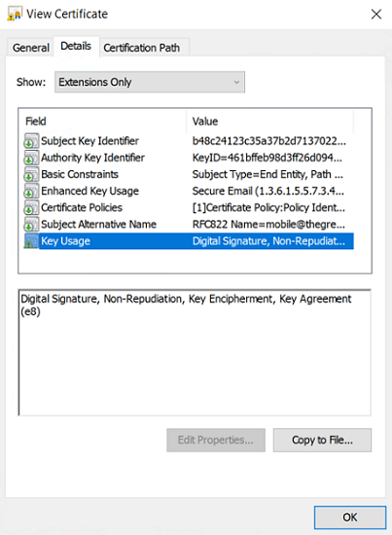This screenshot has width=392, height=535.
Task: Click the Certificate Policies extension icon
Action: pos(31,208)
